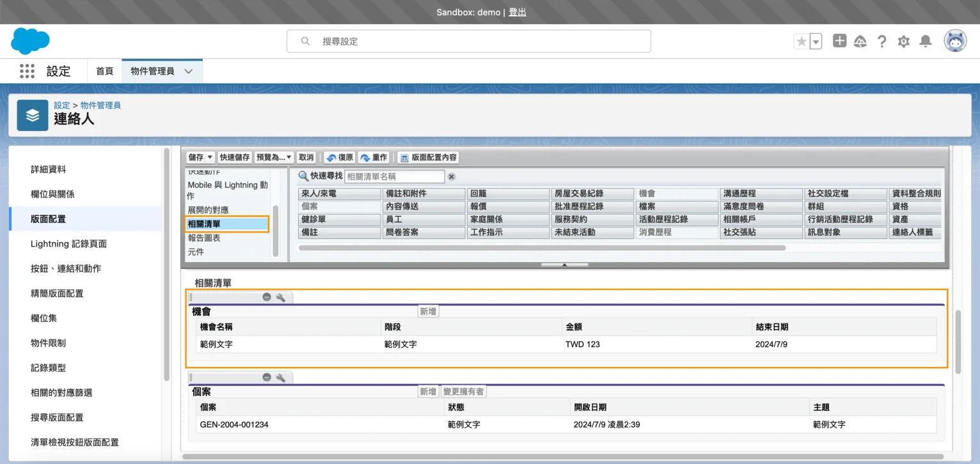Open the wrench properties for the 個案 related list

click(x=280, y=378)
